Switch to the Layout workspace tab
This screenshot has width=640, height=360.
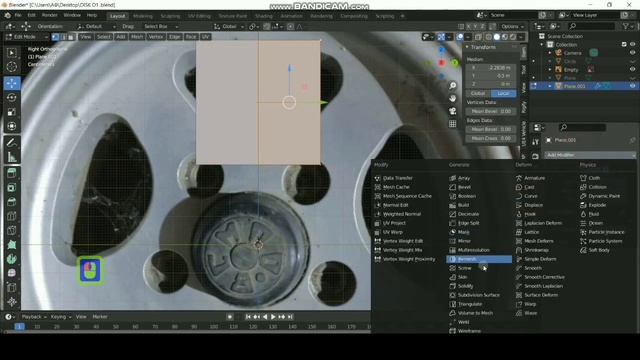coord(118,16)
